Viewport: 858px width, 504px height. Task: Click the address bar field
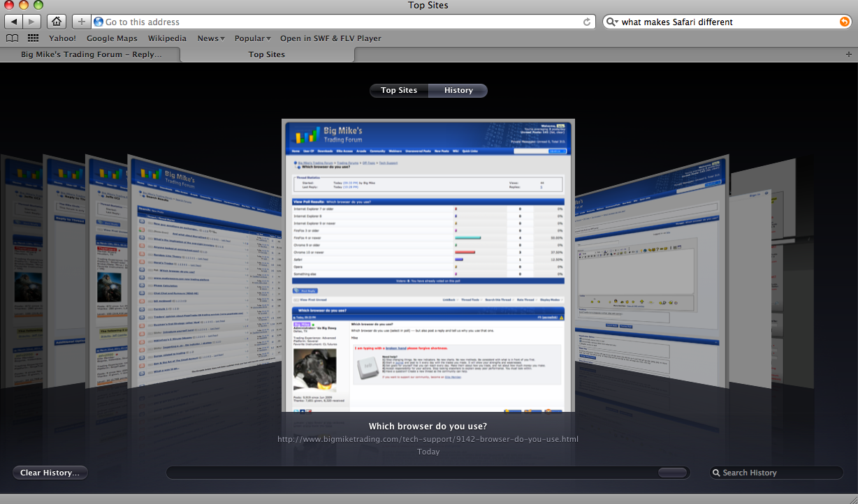344,22
